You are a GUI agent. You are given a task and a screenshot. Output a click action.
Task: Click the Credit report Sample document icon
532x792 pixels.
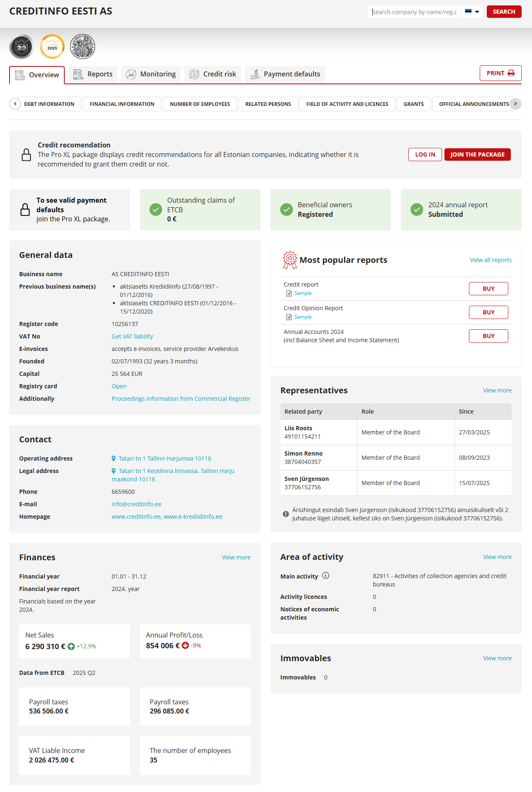tap(289, 294)
